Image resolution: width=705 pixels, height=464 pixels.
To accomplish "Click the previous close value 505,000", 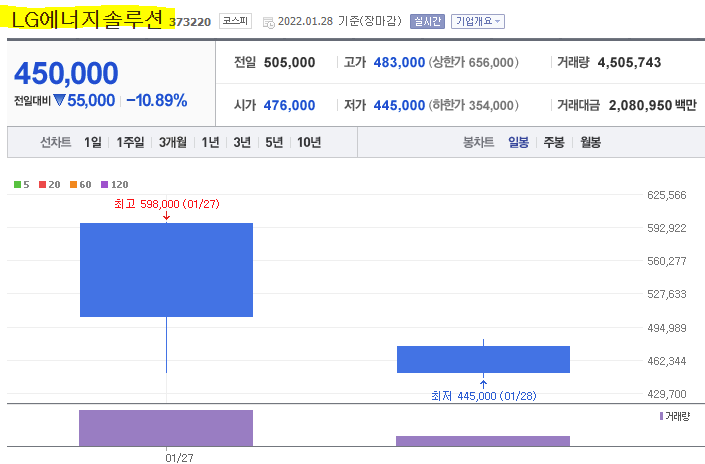I will pyautogui.click(x=290, y=62).
